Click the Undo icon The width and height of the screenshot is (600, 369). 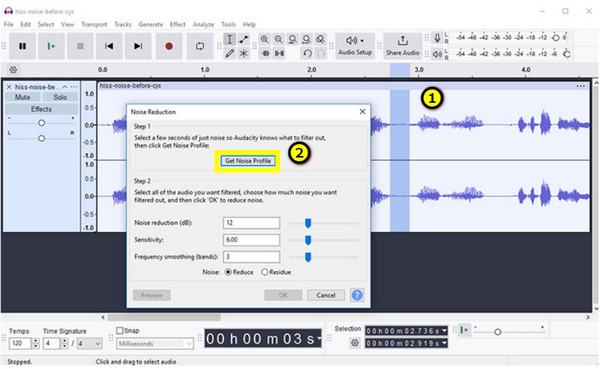307,53
